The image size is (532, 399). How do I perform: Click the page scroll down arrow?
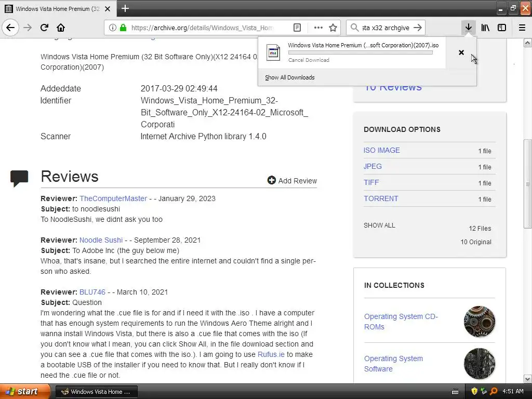527,379
